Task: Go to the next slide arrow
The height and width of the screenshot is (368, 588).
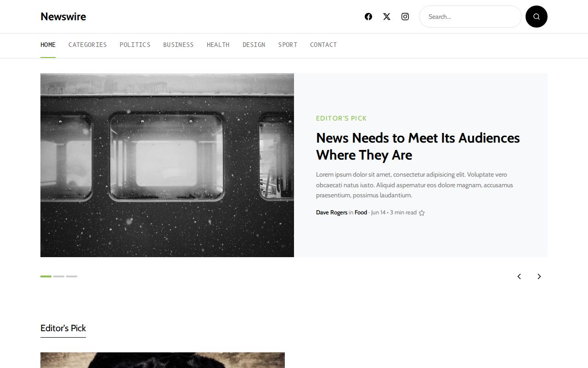Action: (x=539, y=276)
